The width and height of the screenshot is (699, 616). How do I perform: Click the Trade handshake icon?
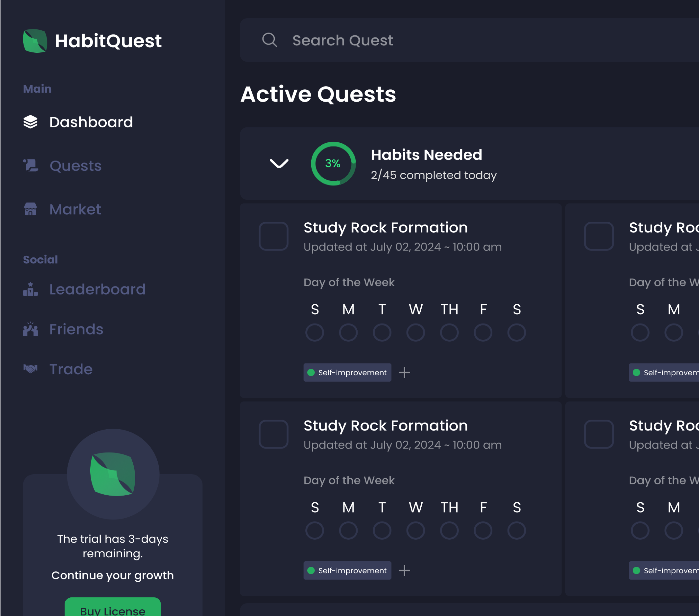[x=30, y=369]
